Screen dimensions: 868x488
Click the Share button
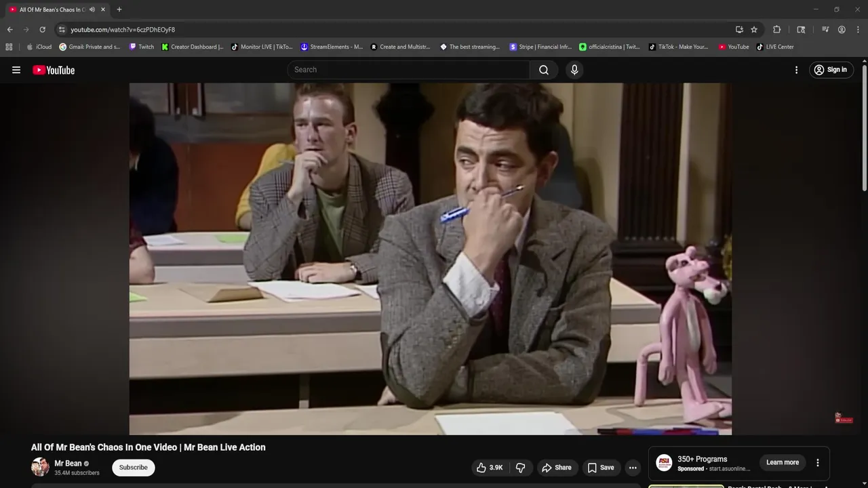[556, 468]
